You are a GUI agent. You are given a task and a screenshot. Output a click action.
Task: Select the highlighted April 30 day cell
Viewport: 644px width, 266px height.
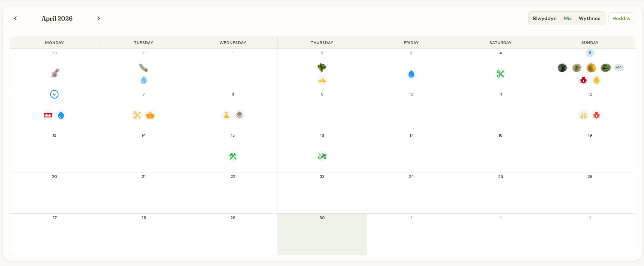pyautogui.click(x=322, y=234)
